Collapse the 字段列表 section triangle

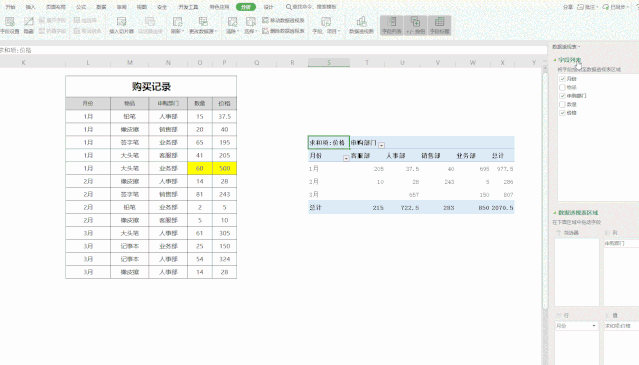(x=555, y=60)
